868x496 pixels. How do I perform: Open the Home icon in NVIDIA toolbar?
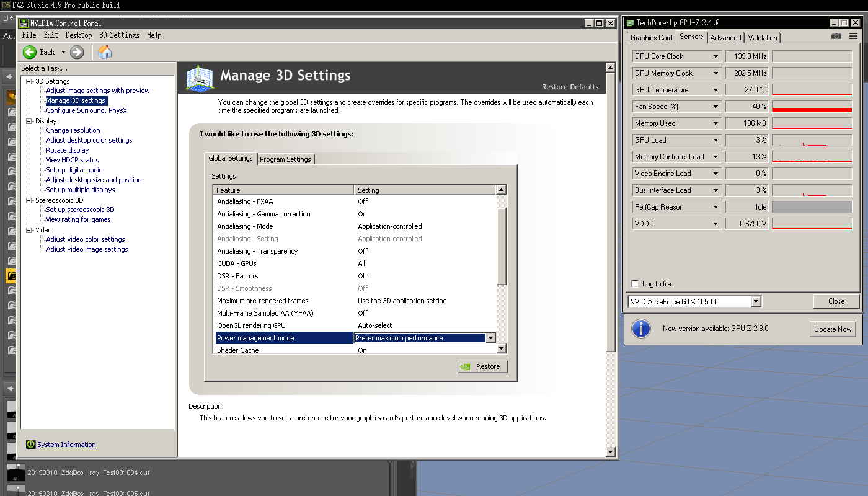105,52
